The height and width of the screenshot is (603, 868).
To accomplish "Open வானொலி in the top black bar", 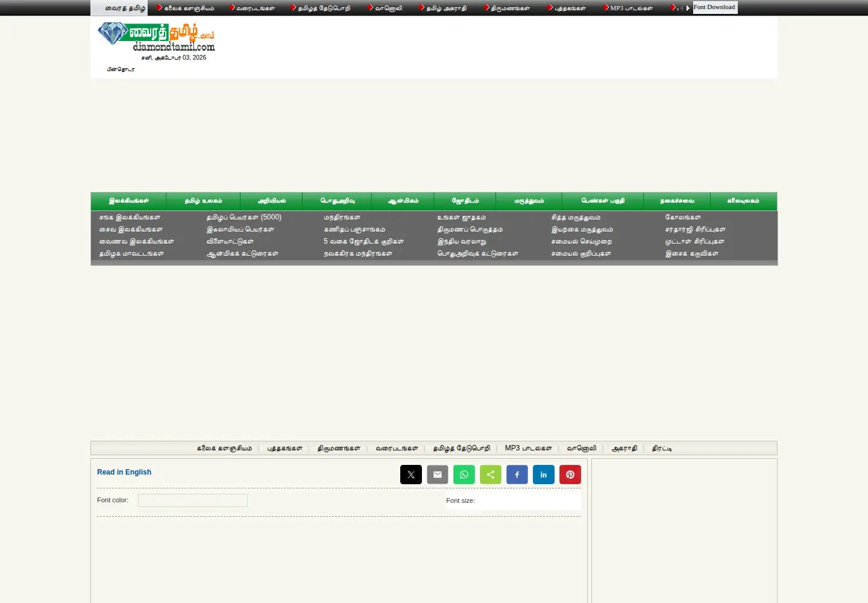I will click(388, 8).
